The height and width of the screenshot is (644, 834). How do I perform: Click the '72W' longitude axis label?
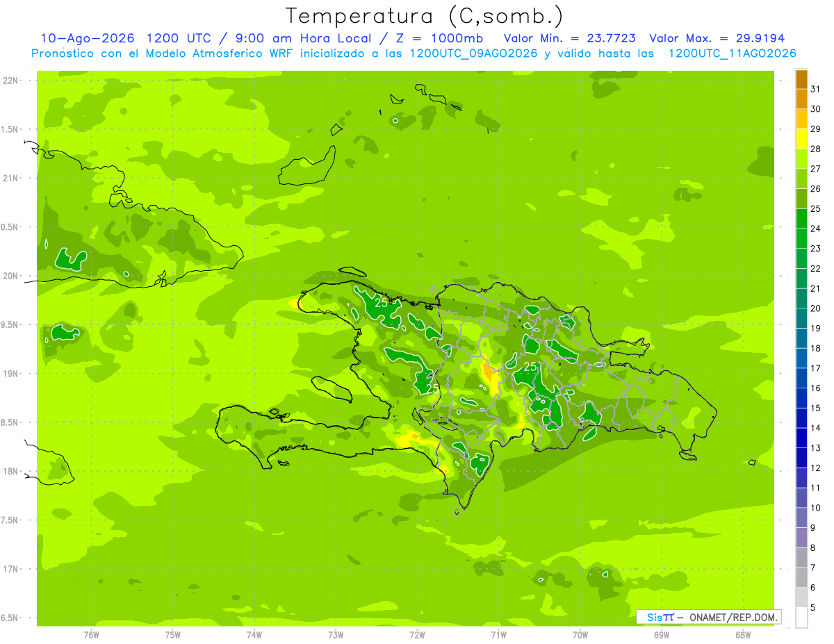click(x=417, y=634)
